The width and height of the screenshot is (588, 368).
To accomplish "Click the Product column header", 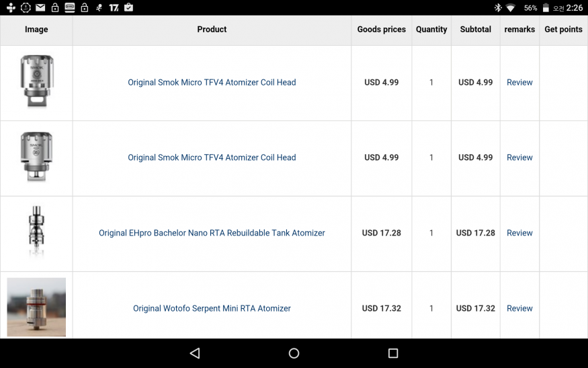I will [x=212, y=30].
